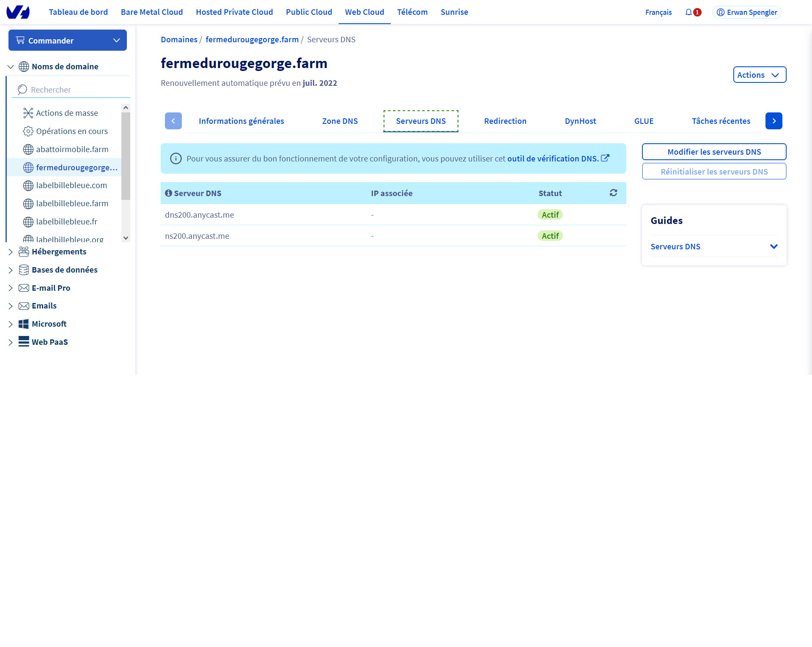Follow the fermedurougegorge.farm breadcrumb link

pos(252,39)
